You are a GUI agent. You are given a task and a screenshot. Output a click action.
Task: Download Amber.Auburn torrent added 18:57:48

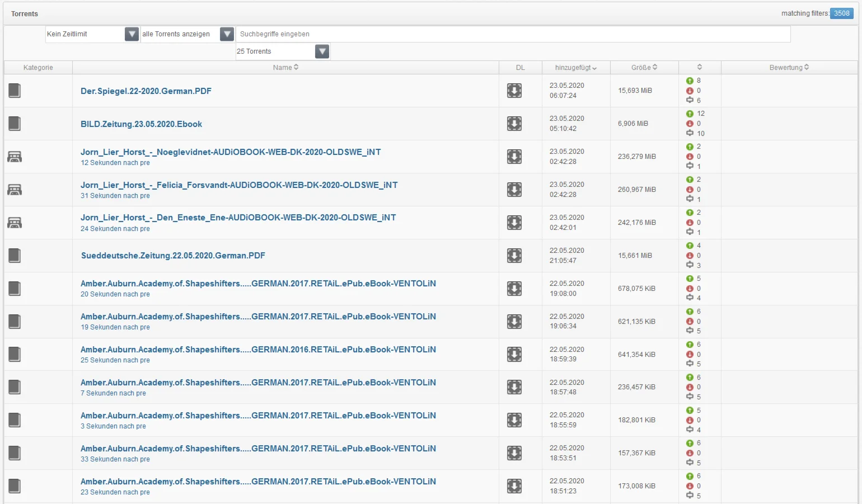click(x=514, y=387)
